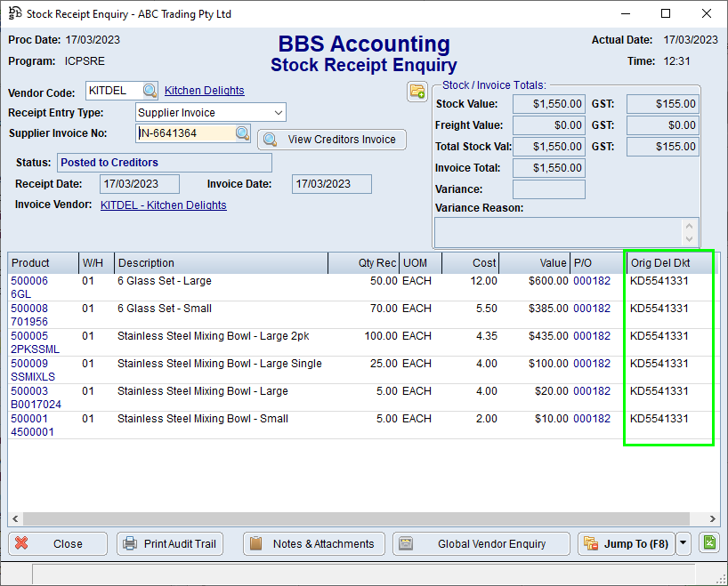
Task: Click the Supplier Invoice No lookup icon
Action: tap(243, 133)
